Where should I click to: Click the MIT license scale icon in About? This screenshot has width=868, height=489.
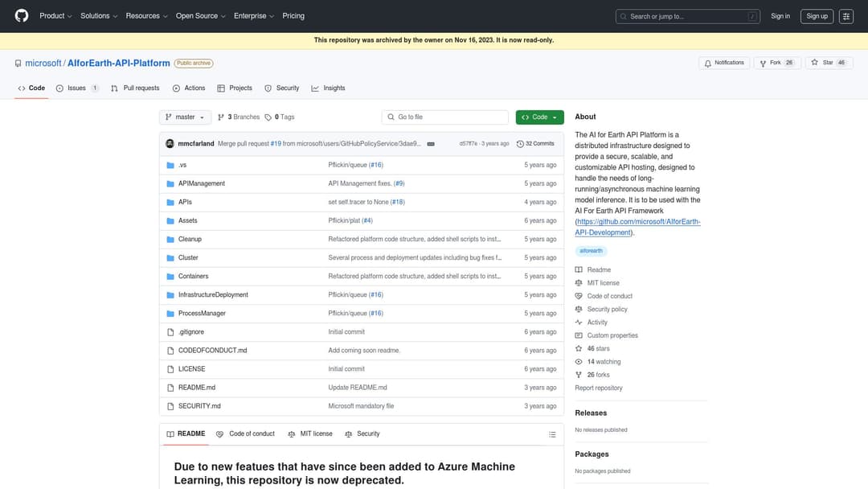coord(579,283)
